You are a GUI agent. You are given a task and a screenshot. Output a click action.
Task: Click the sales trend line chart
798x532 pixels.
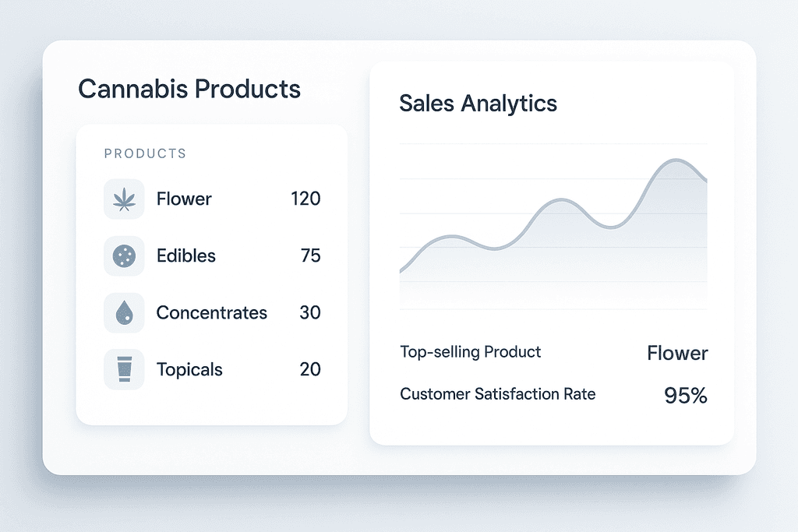pos(553,226)
